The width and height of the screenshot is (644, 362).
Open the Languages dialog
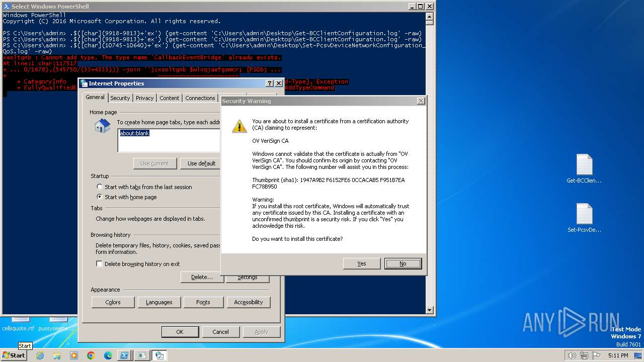click(x=159, y=302)
